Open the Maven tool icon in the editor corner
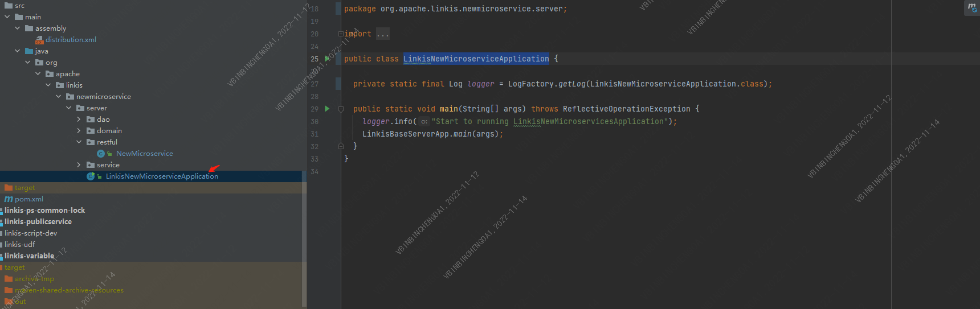 click(971, 7)
